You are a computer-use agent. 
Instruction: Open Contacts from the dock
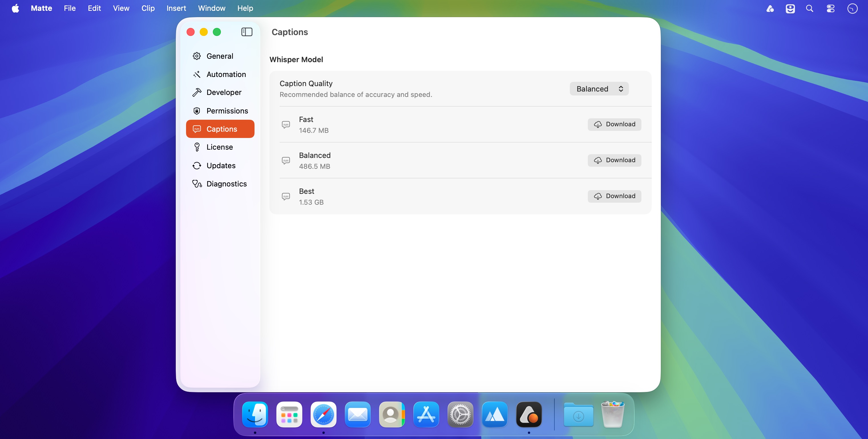[392, 414]
